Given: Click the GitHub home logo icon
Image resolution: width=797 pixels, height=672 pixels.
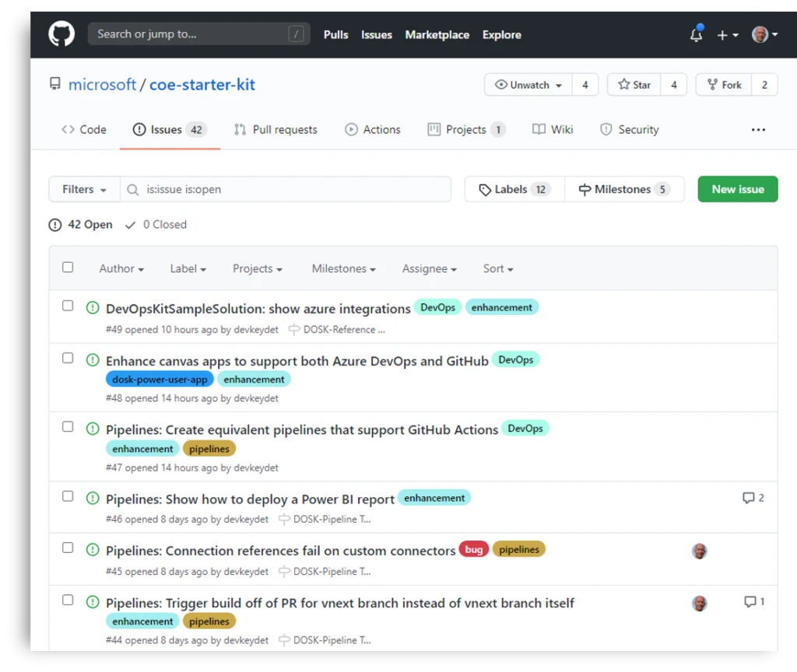Looking at the screenshot, I should 61,33.
